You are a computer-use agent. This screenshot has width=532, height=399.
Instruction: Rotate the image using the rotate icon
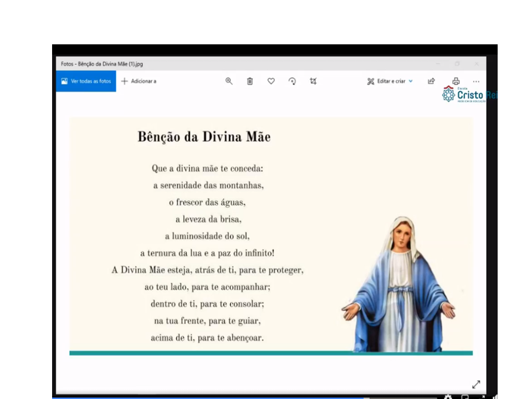point(292,81)
